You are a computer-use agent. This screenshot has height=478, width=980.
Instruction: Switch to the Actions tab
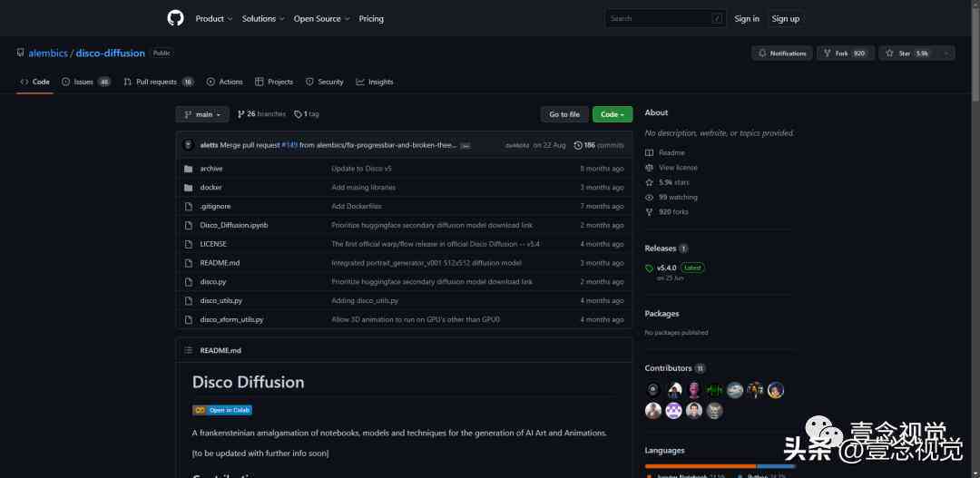[224, 82]
